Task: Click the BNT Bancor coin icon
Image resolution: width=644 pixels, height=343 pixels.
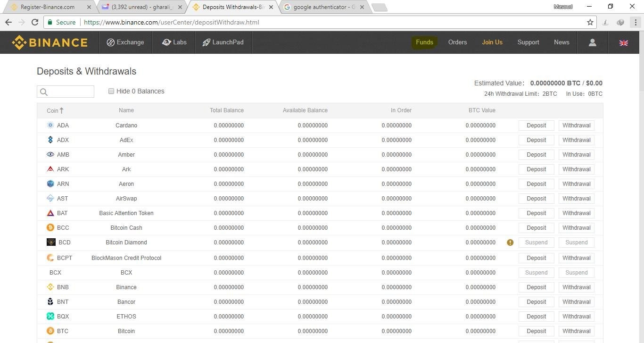Action: (x=50, y=302)
